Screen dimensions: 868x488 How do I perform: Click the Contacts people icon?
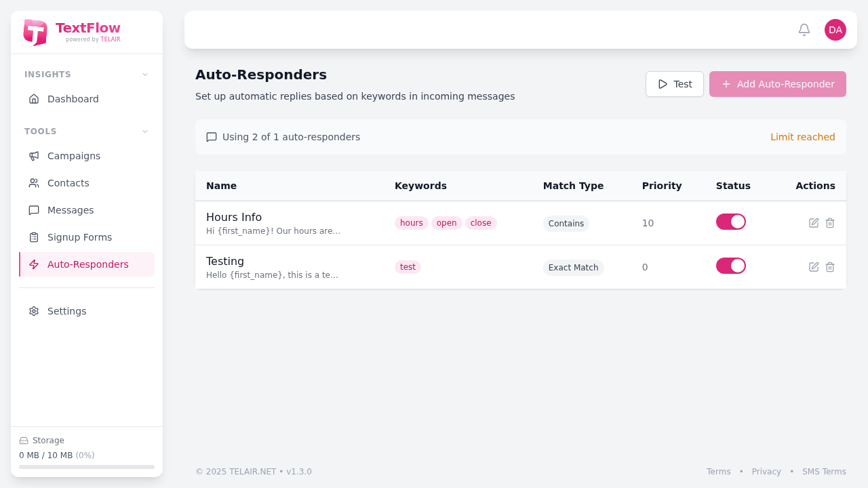click(34, 183)
